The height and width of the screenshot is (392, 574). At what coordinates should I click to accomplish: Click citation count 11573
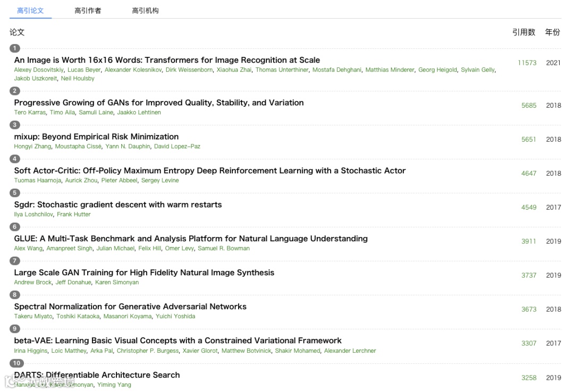click(x=527, y=63)
